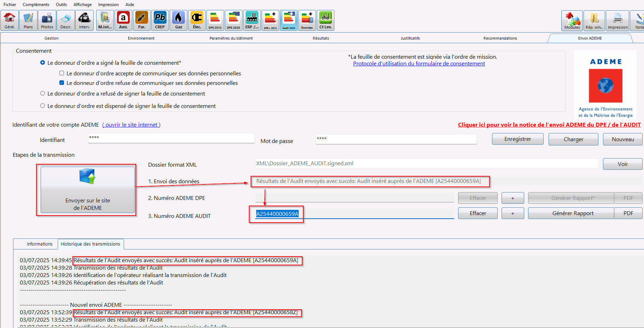The height and width of the screenshot is (328, 644).
Task: Focus the Mot de passe field
Action: pyautogui.click(x=396, y=139)
